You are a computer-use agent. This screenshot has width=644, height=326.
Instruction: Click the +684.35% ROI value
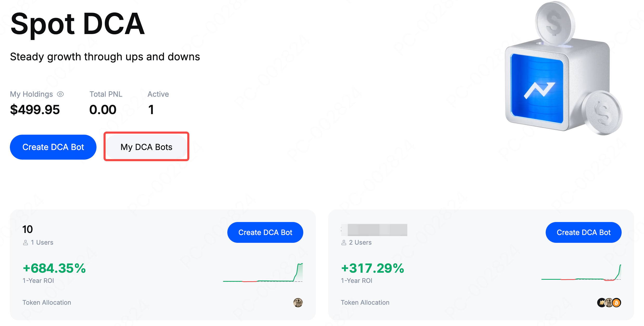(x=54, y=268)
